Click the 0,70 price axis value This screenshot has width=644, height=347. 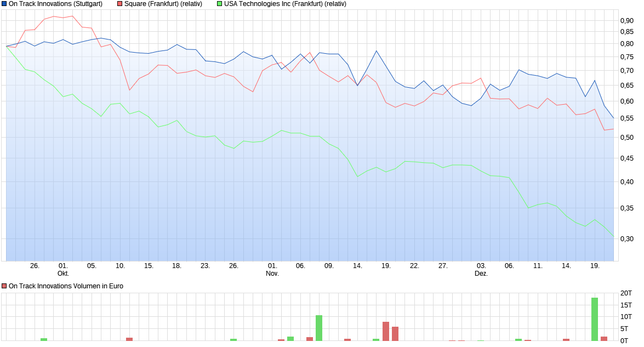627,71
